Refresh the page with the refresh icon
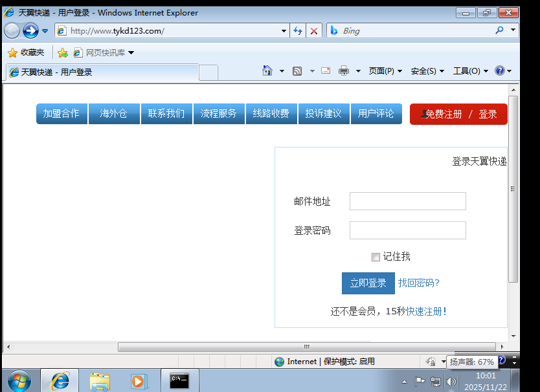The height and width of the screenshot is (392, 540). pyautogui.click(x=297, y=30)
